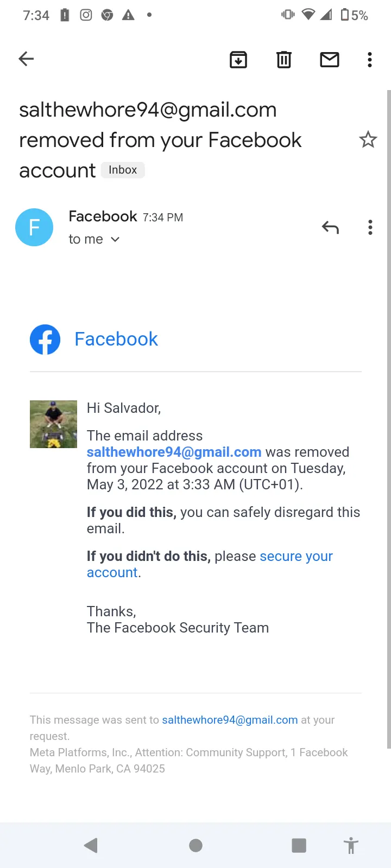This screenshot has height=868, width=391.
Task: Open the top toolbar overflow menu
Action: click(x=370, y=60)
